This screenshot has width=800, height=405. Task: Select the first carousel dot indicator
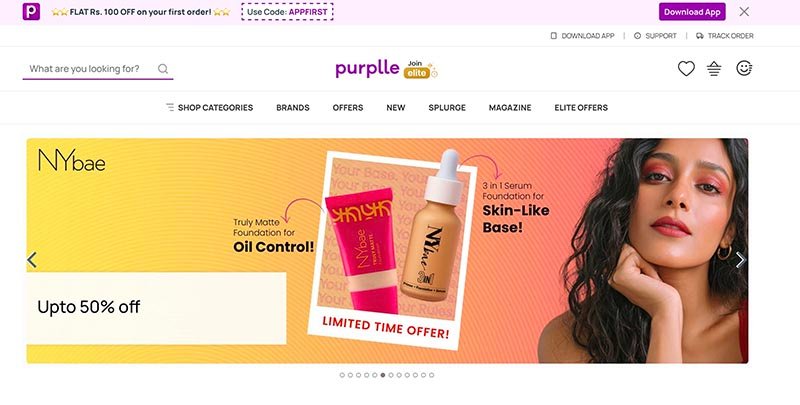[342, 375]
